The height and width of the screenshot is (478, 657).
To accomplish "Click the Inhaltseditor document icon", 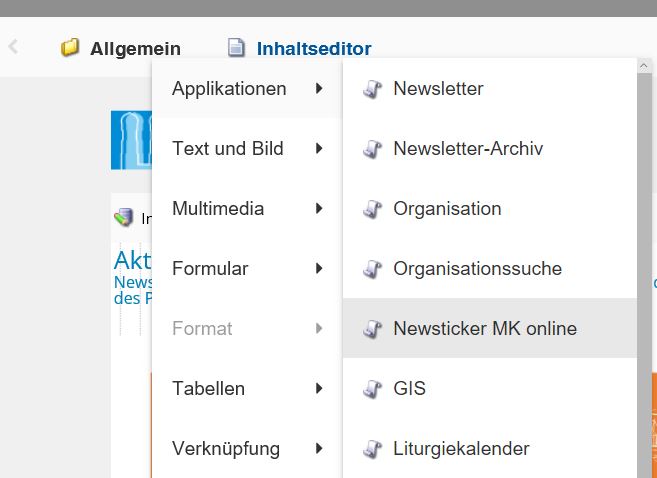I will [236, 48].
